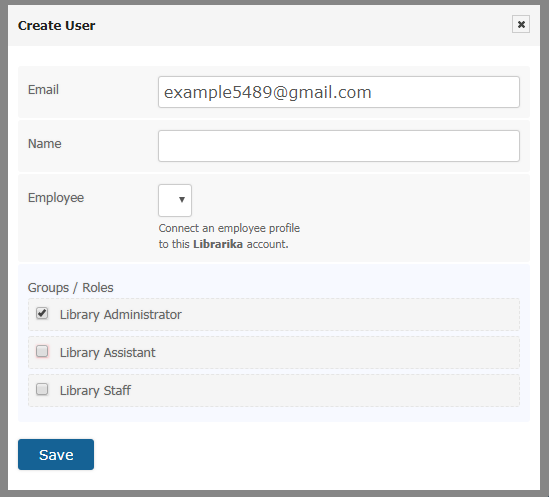The image size is (549, 497).
Task: Tick the Library Staff checkbox
Action: 42,389
